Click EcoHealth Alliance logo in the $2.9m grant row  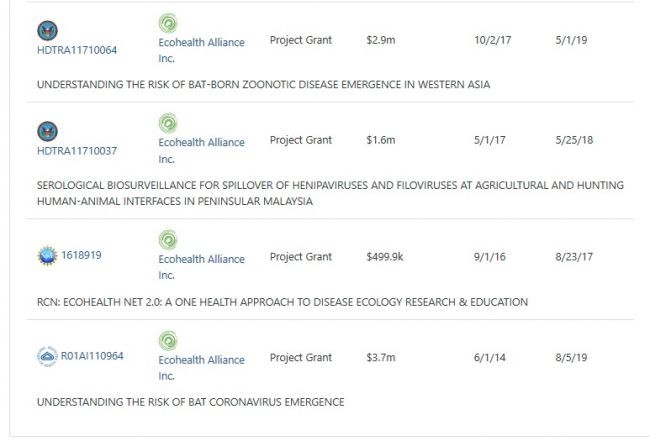167,23
